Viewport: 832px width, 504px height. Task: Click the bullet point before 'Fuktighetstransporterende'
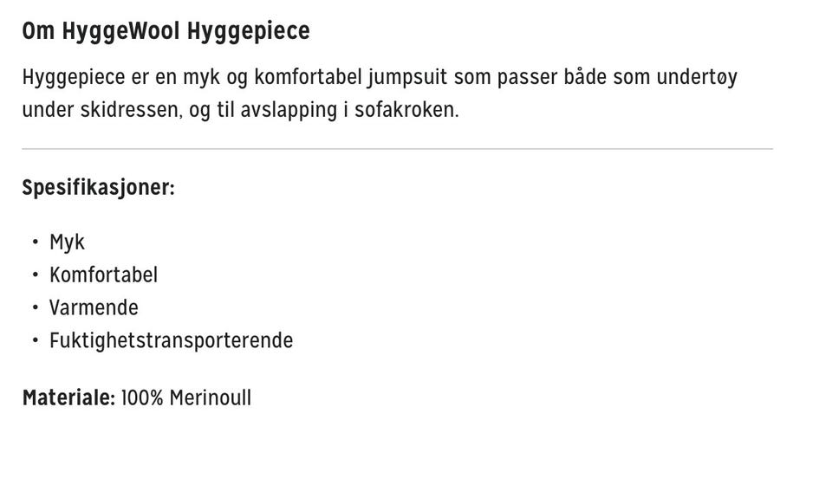point(35,340)
